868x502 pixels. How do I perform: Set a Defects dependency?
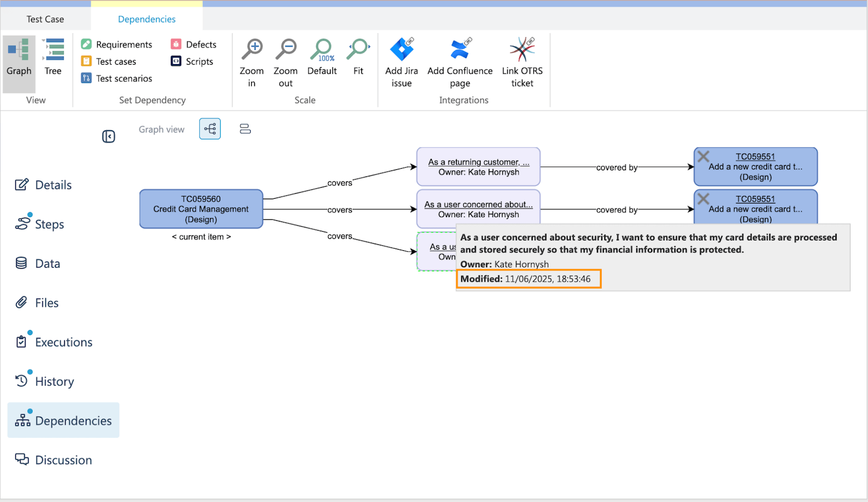194,45
